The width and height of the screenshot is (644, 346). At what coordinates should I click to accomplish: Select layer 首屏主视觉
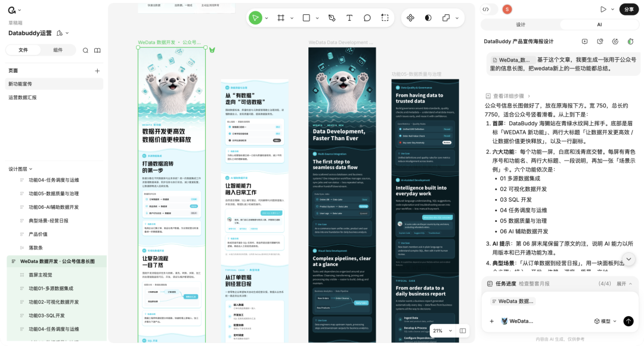click(x=57, y=275)
